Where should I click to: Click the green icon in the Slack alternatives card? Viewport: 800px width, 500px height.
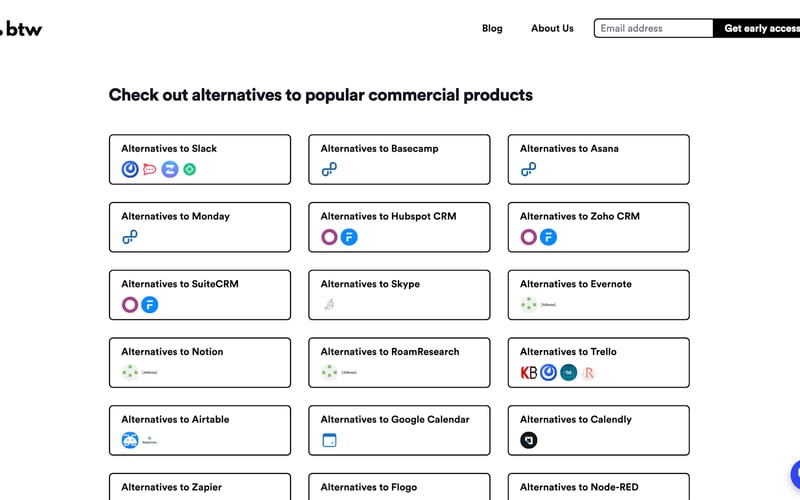tap(190, 170)
